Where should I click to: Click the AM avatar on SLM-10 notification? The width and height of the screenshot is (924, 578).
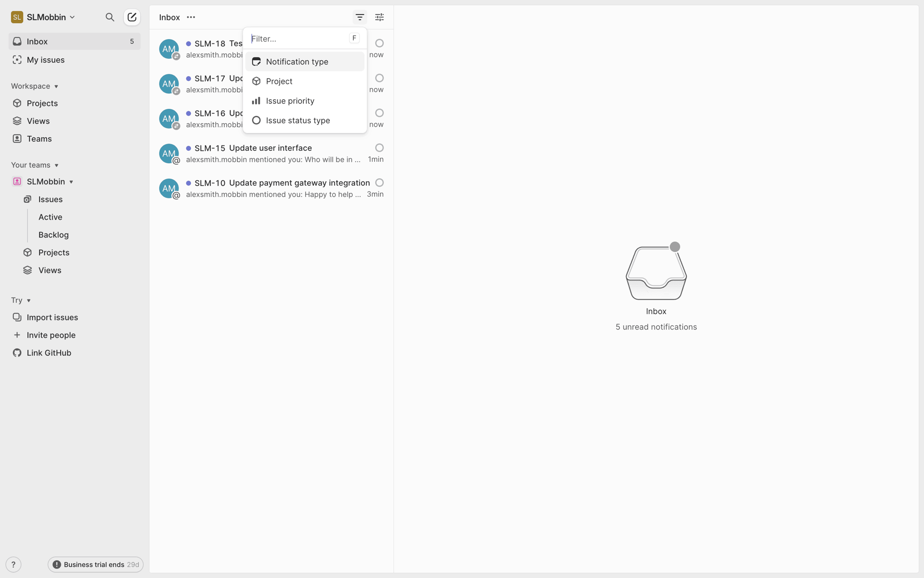169,188
